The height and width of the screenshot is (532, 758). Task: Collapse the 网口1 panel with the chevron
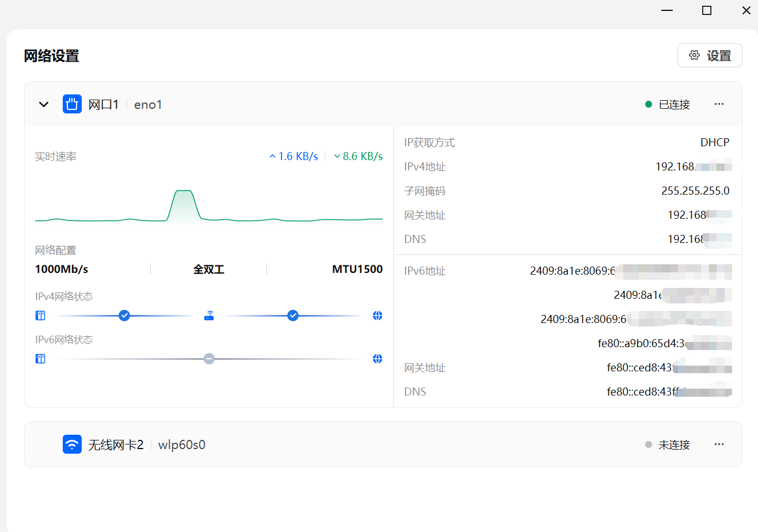click(x=44, y=104)
